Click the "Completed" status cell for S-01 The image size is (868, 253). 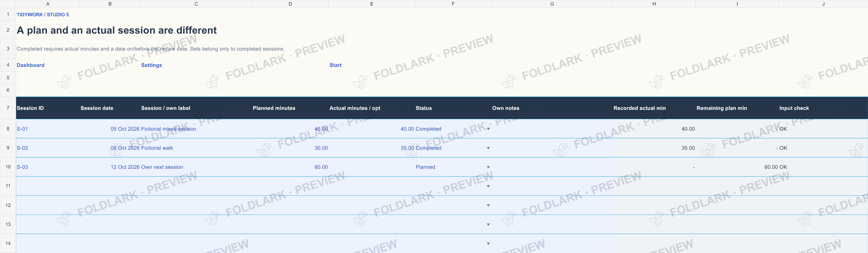453,129
